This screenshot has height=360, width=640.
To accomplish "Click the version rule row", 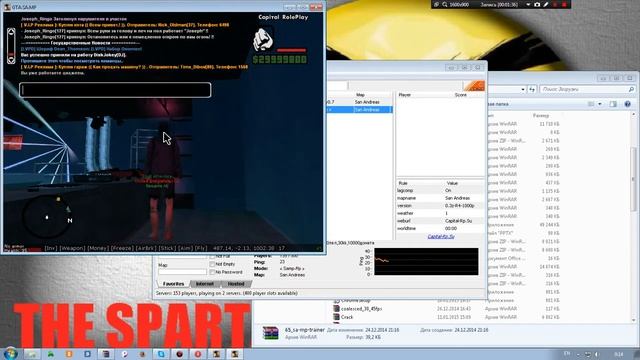I will [x=440, y=206].
